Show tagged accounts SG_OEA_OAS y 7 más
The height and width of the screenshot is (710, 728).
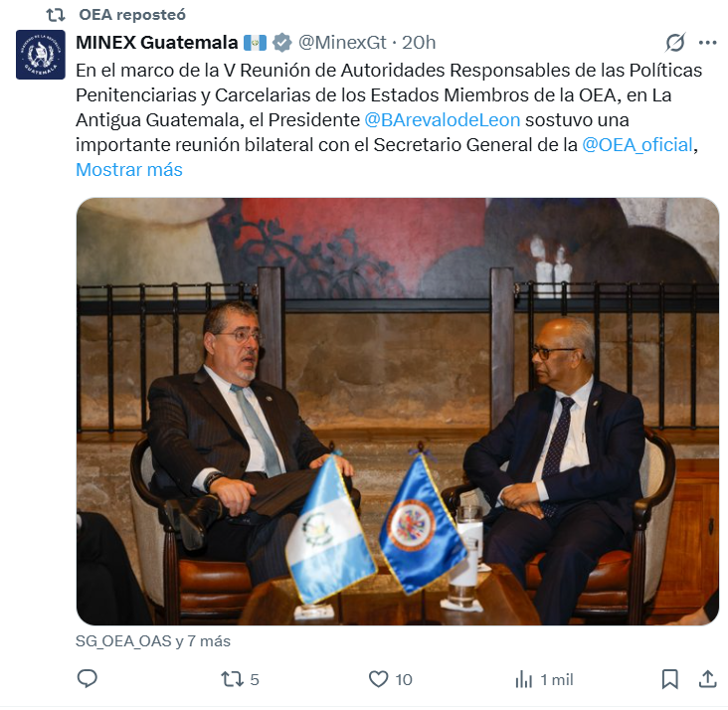[x=153, y=641]
